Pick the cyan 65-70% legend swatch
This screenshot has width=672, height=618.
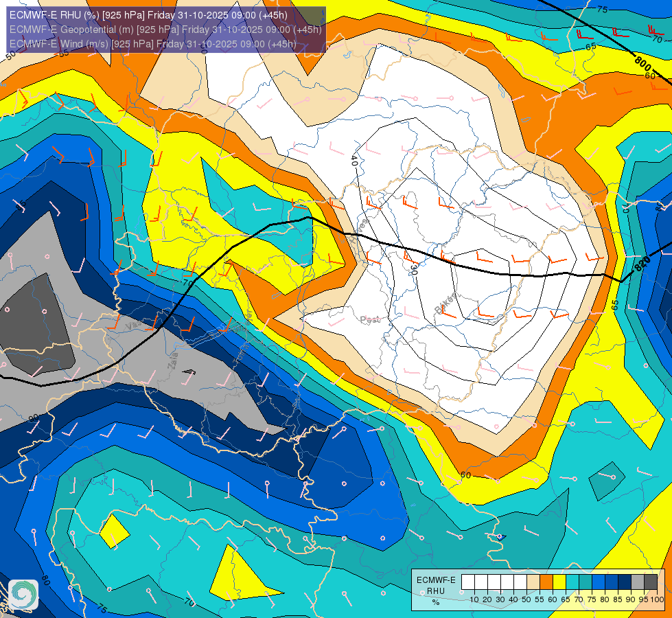tap(572, 582)
